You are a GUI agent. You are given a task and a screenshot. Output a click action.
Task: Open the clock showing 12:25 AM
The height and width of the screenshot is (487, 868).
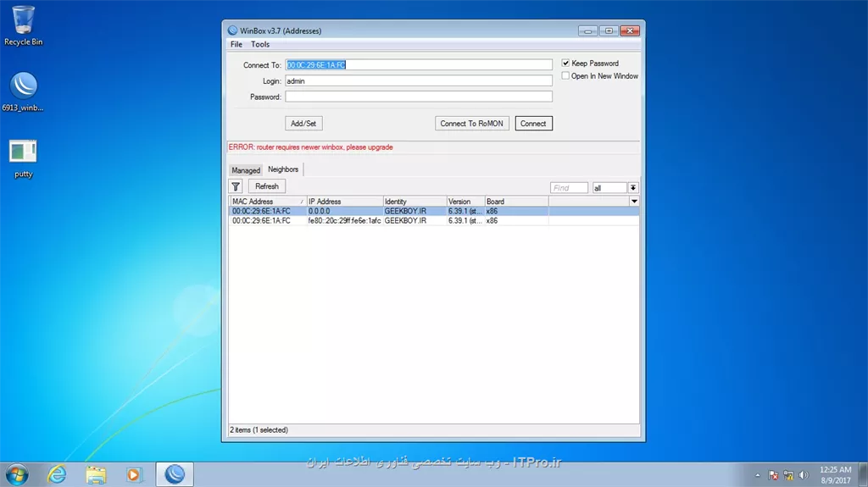click(835, 475)
